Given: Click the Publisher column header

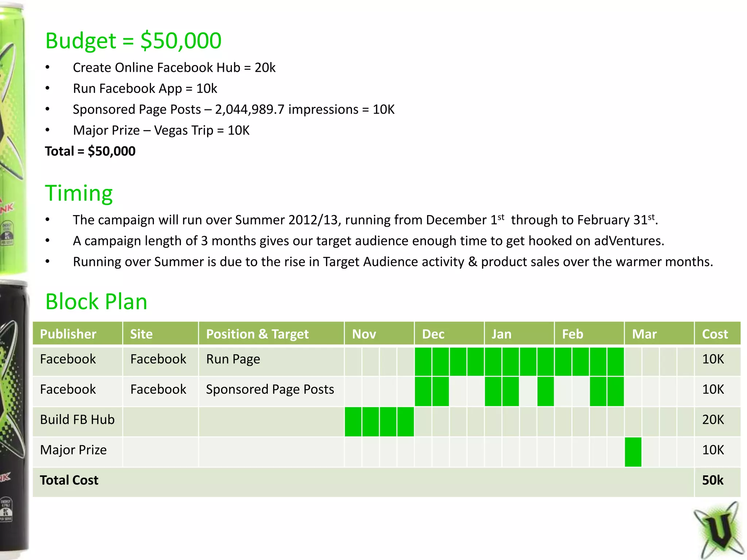Looking at the screenshot, I should (x=68, y=334).
